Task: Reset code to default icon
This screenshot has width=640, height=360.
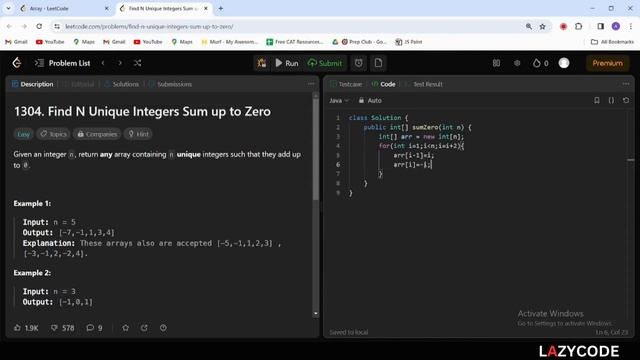Action: pyautogui.click(x=626, y=100)
